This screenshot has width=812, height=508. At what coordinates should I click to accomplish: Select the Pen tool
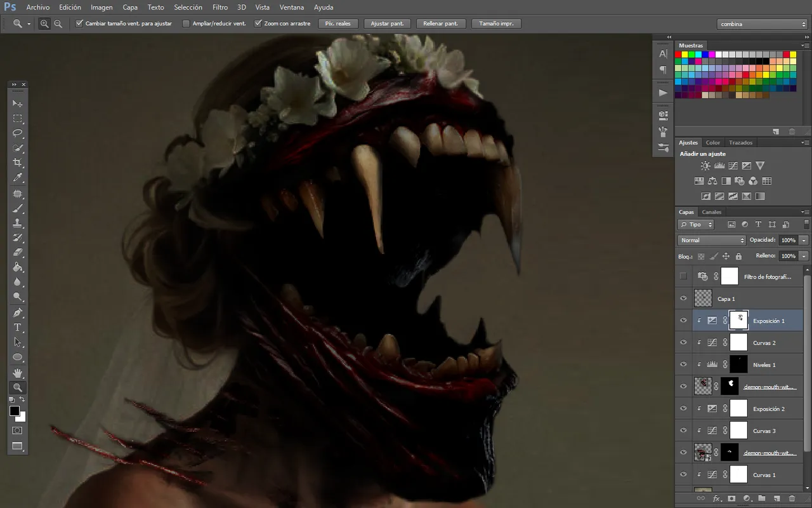[x=18, y=313]
